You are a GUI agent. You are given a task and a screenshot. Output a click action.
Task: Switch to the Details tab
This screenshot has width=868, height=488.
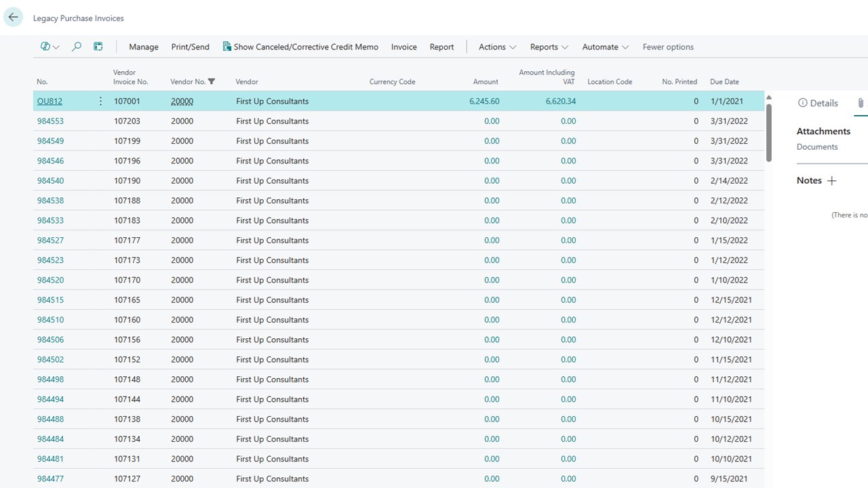coord(818,103)
